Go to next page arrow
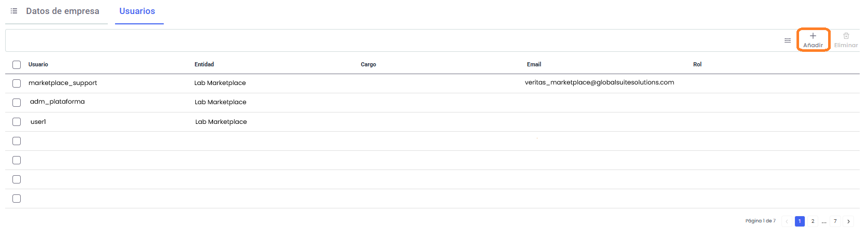The width and height of the screenshot is (868, 240). tap(848, 221)
